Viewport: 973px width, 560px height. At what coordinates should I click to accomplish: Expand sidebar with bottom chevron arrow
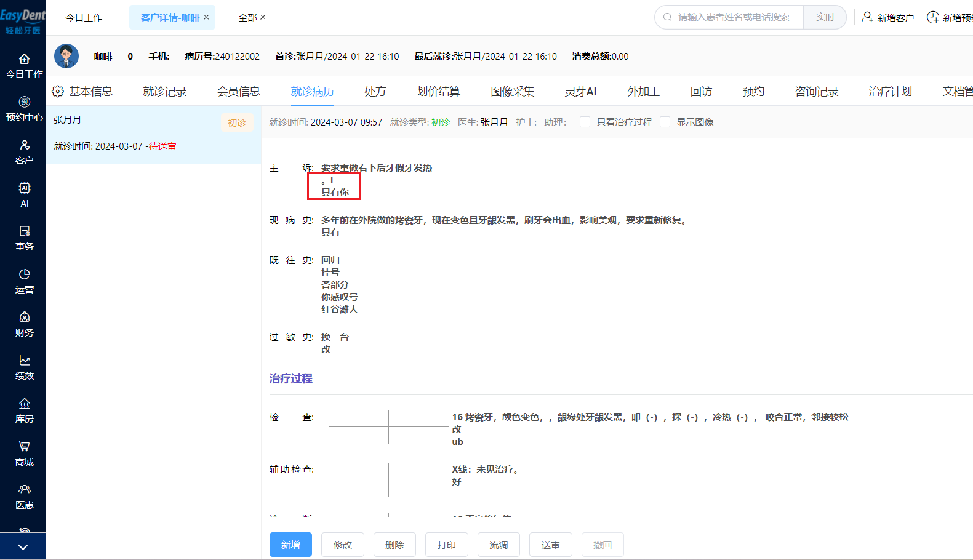tap(23, 546)
